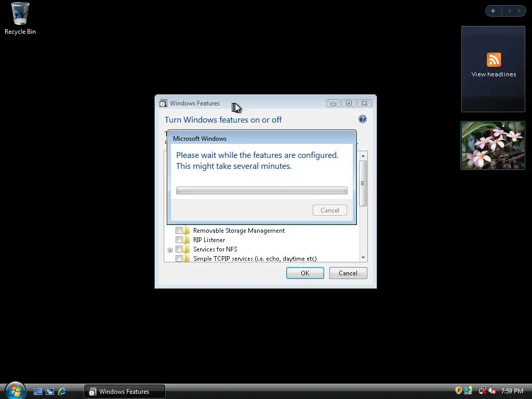Viewport: 532px width, 399px height.
Task: Click Turn Windows features on or off heading
Action: point(223,120)
